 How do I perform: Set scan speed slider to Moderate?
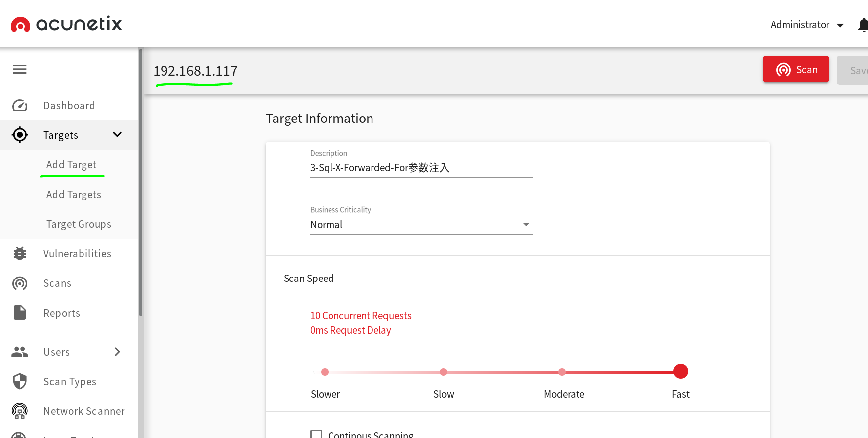[562, 372]
